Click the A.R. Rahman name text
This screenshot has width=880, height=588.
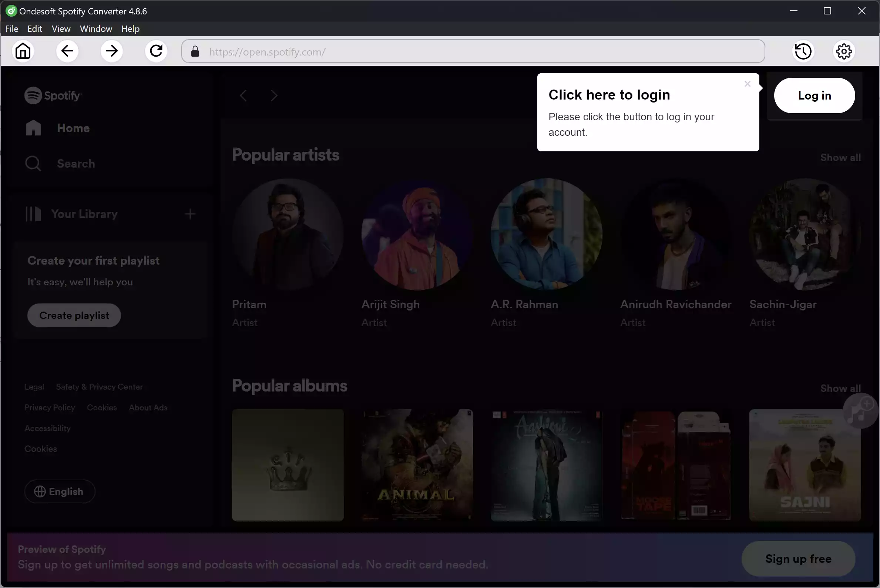524,305
